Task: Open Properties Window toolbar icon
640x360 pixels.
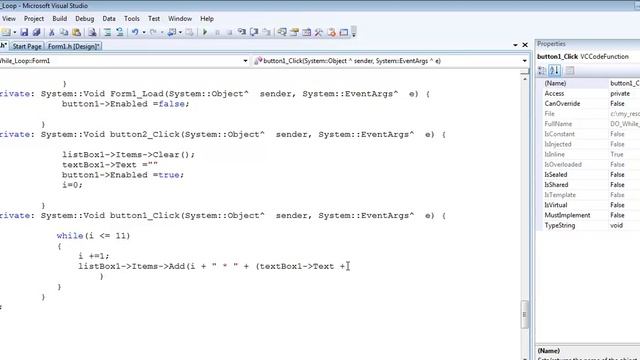Action: click(x=294, y=32)
